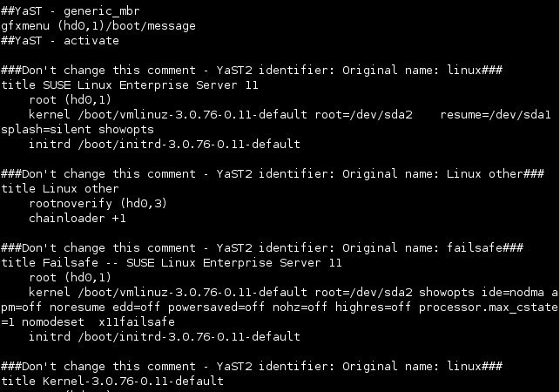Click 'title SUSE Linux Enterprise Server 11' line
The height and width of the screenshot is (392, 560).
pos(129,85)
